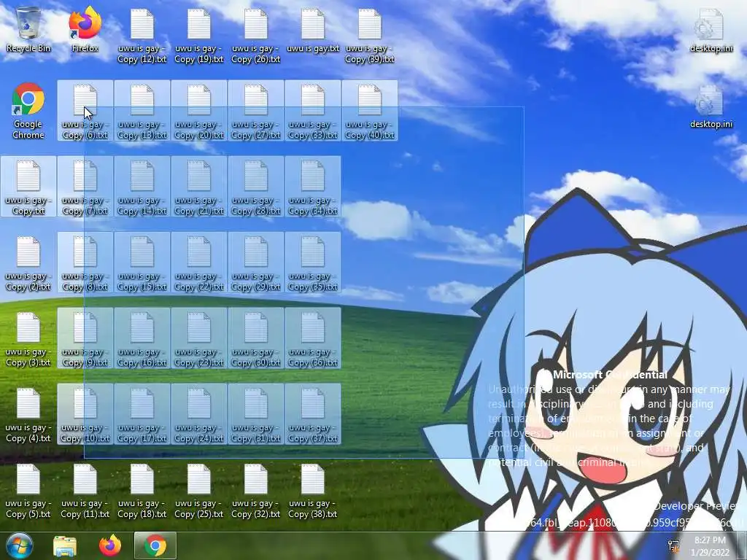Screen dimensions: 747x560
Task: Select file uwu is gay - Copy (40).txt
Action: tap(370, 111)
